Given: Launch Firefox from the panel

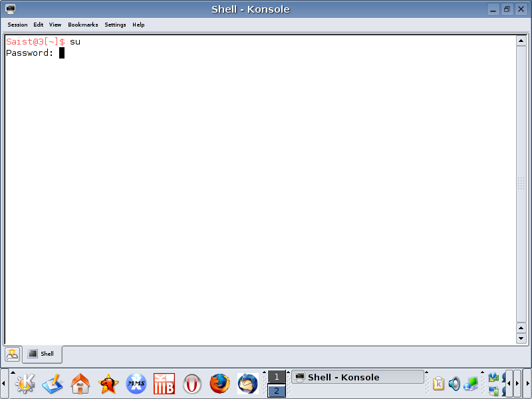Looking at the screenshot, I should (219, 384).
